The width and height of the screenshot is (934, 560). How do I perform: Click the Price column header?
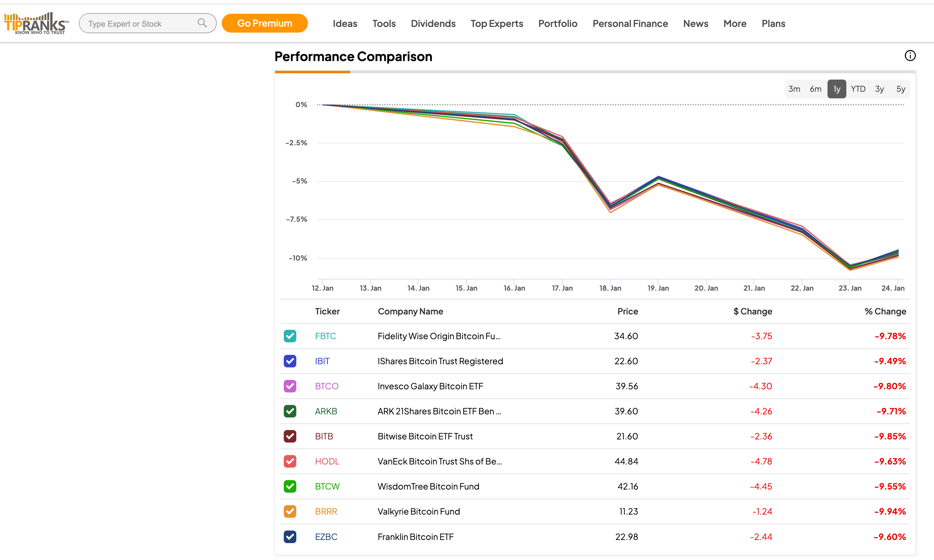(628, 311)
